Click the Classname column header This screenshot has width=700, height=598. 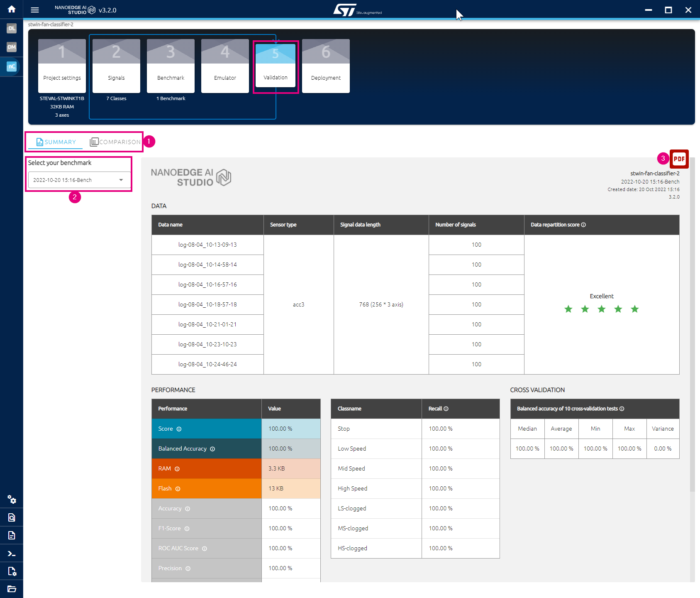pyautogui.click(x=376, y=409)
